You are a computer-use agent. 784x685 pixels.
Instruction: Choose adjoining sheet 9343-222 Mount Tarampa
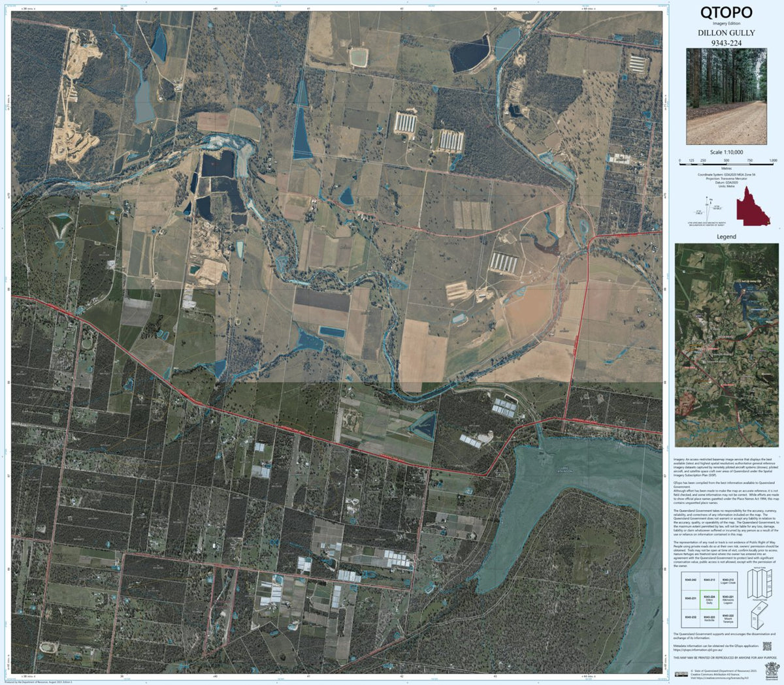(x=728, y=618)
